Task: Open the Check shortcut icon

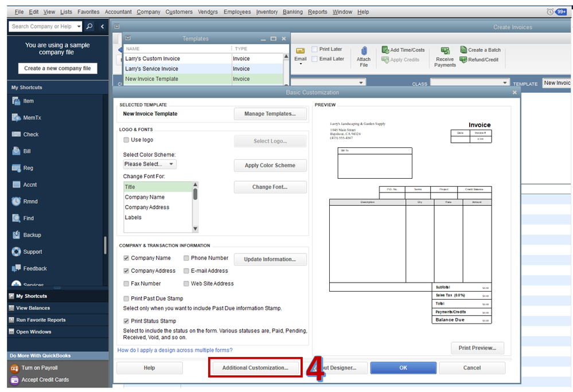Action: [x=16, y=134]
